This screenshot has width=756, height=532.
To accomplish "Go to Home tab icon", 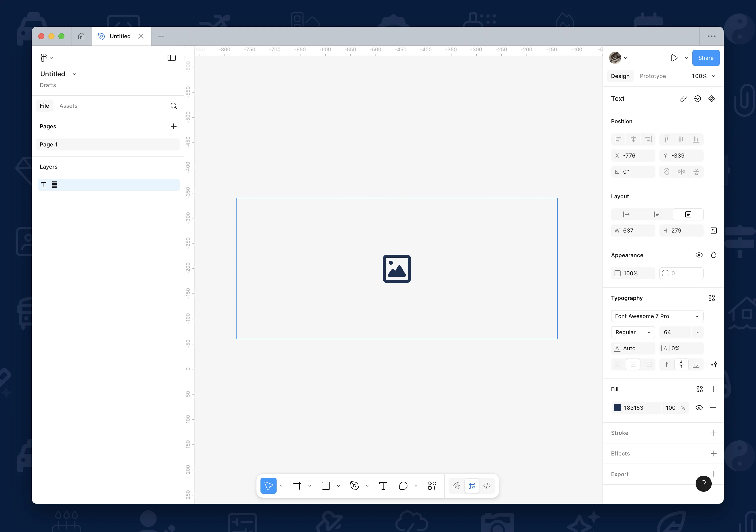I will tap(81, 36).
